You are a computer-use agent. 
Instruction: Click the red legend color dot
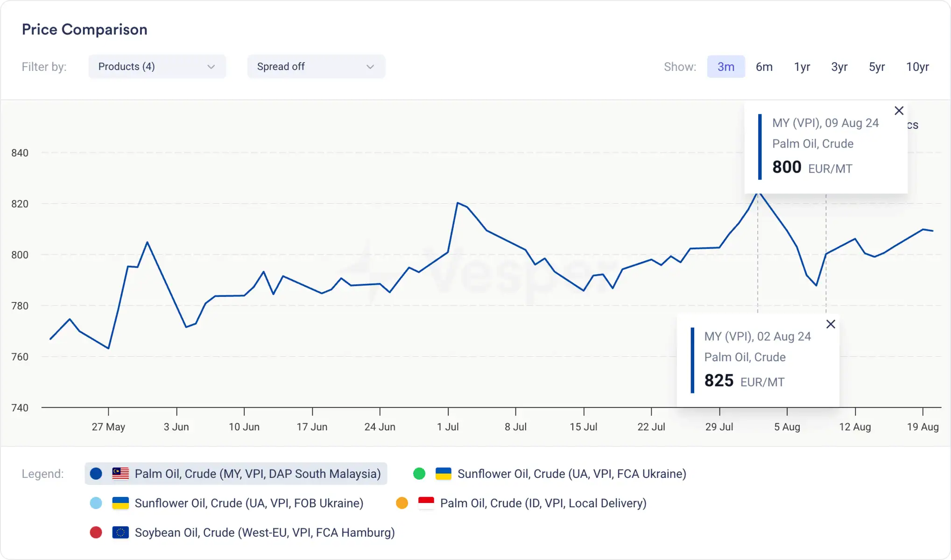[96, 532]
